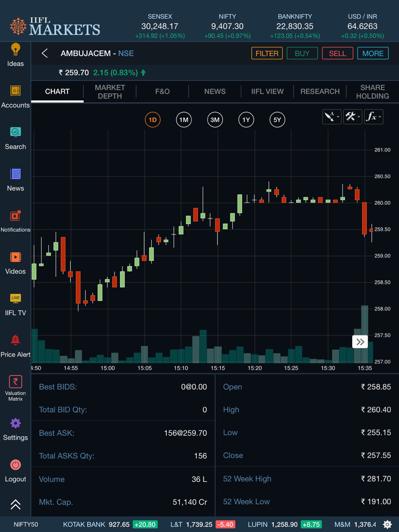The image size is (399, 532).
Task: Open the fx indicators dropdown
Action: click(x=373, y=116)
